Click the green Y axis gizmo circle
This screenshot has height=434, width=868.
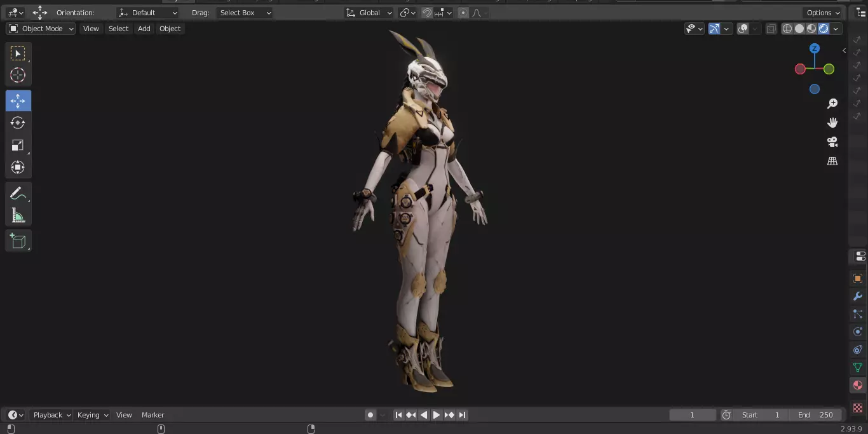pyautogui.click(x=829, y=69)
